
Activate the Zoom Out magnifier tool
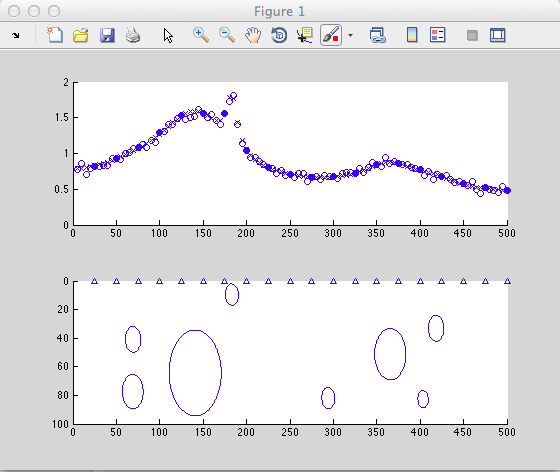(x=227, y=35)
